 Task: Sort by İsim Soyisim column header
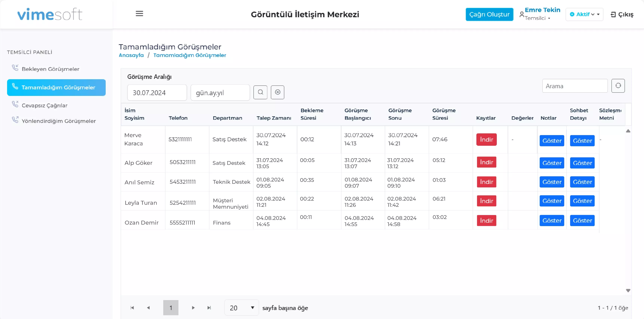[x=134, y=114]
